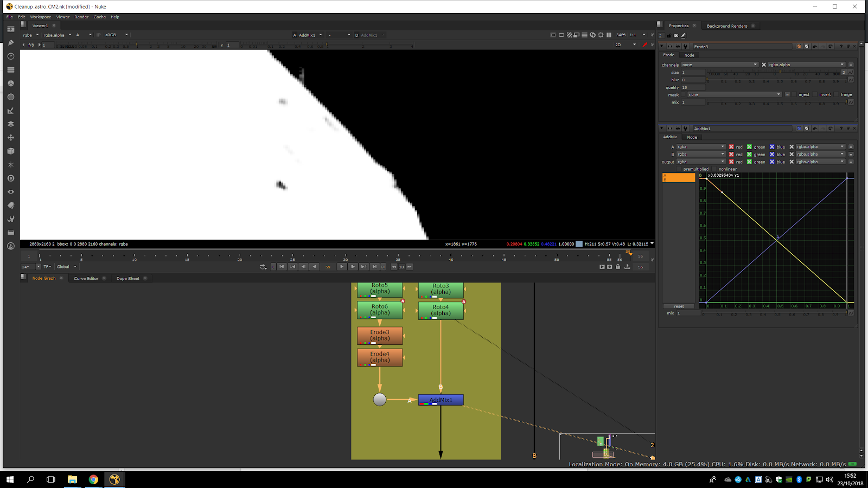Open the sRGB viewer colorspace dropdown
This screenshot has width=868, height=488.
117,35
